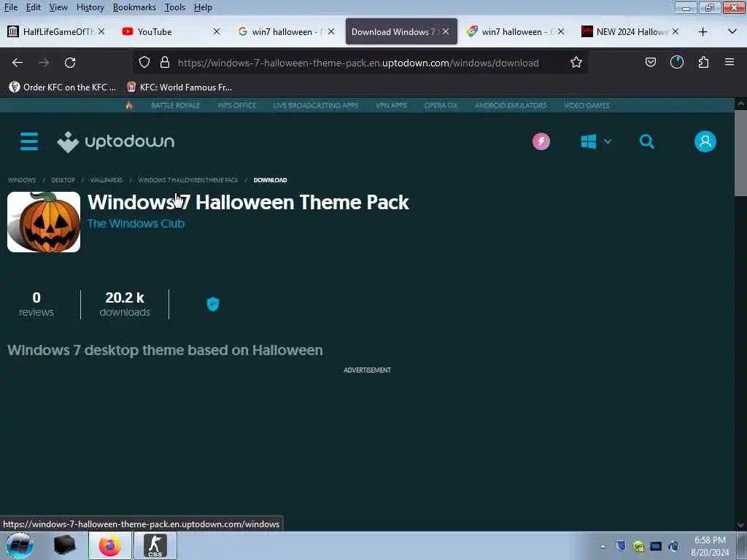
Task: Go back with the browser Back arrow
Action: tap(18, 63)
